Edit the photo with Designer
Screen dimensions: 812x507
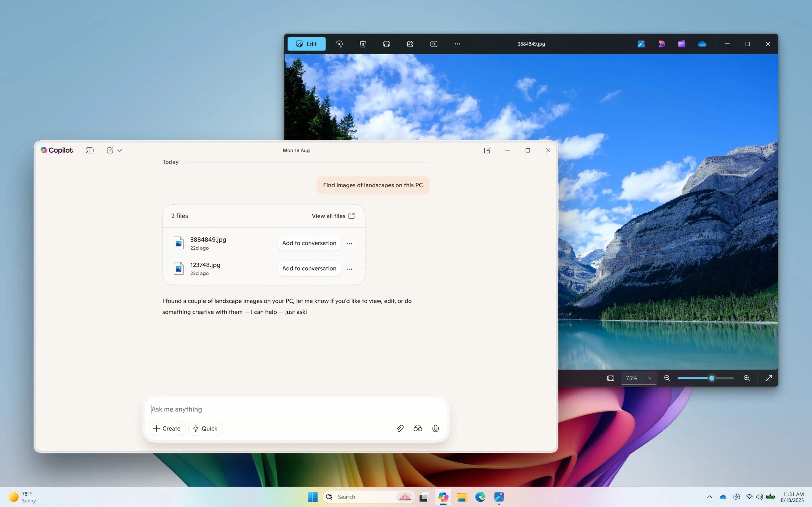pos(661,44)
